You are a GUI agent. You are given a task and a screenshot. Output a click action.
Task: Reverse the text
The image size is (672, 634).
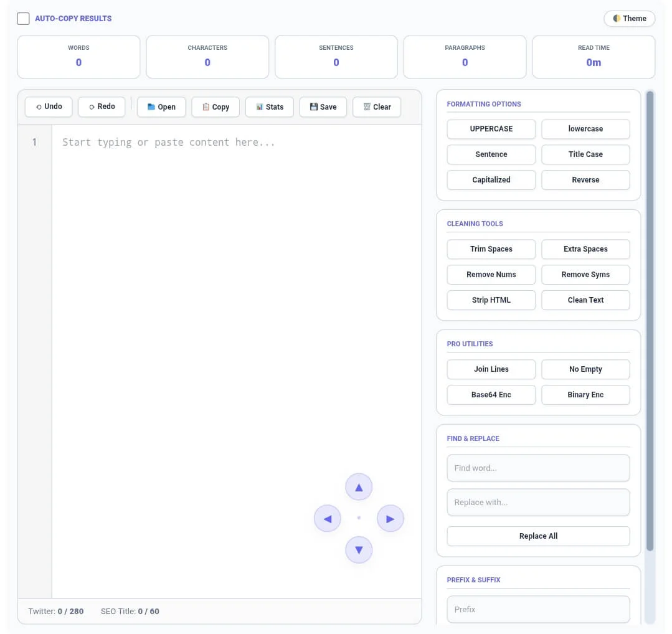pyautogui.click(x=585, y=179)
